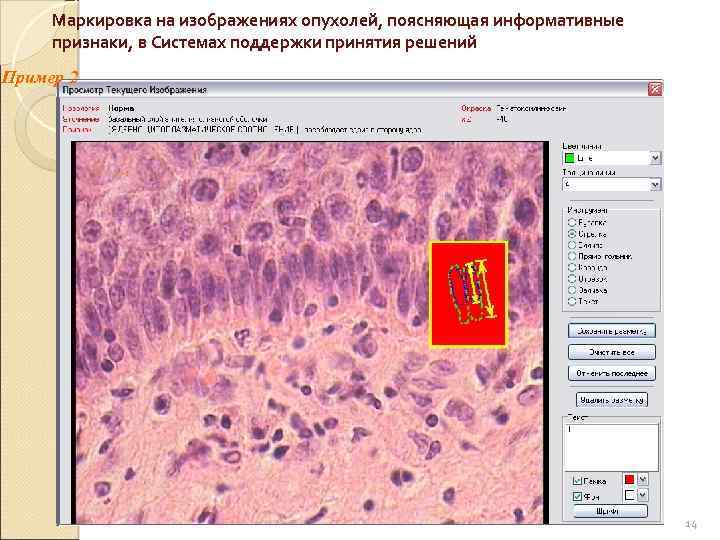Image resolution: width=720 pixels, height=540 pixels.
Task: Click the Шрифт font button
Action: (x=611, y=511)
